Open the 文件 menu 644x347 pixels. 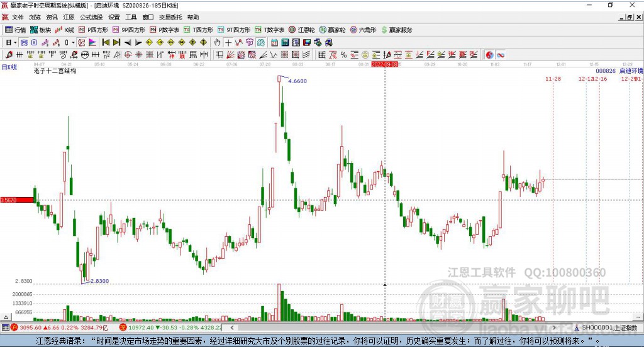click(18, 17)
